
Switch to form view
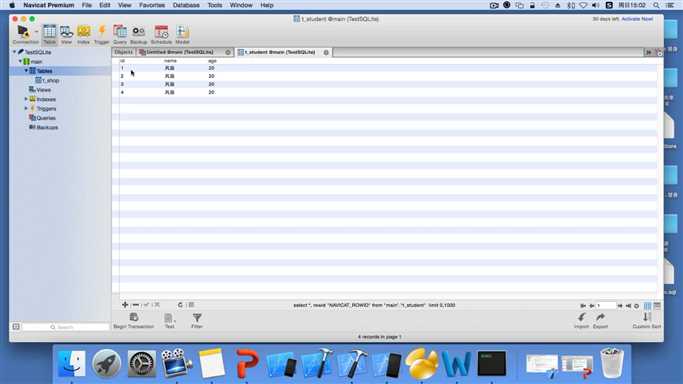click(657, 306)
